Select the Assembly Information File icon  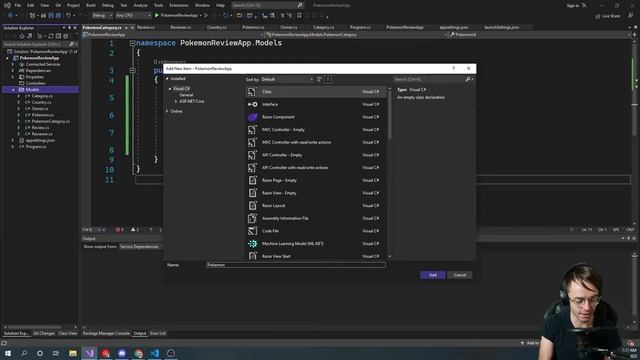click(x=252, y=218)
